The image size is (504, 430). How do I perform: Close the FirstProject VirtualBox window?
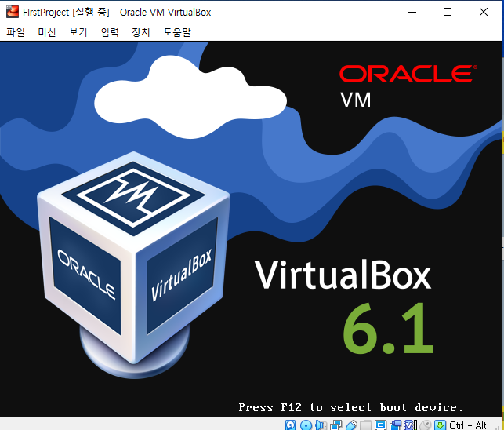[x=484, y=13]
